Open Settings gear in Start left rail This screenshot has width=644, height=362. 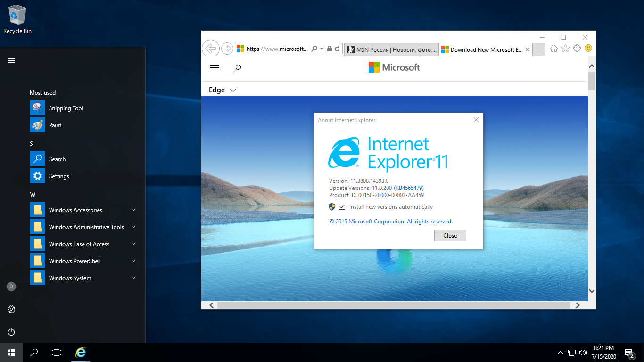pos(11,309)
